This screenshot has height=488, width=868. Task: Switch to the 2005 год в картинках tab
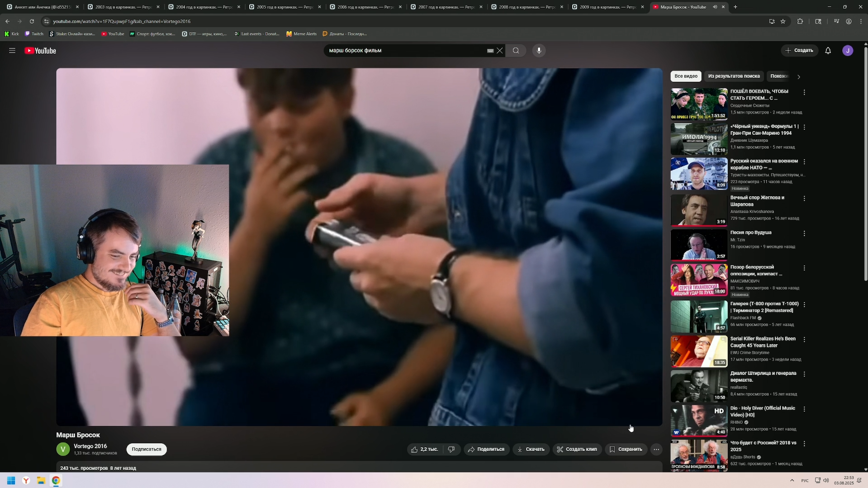point(284,7)
